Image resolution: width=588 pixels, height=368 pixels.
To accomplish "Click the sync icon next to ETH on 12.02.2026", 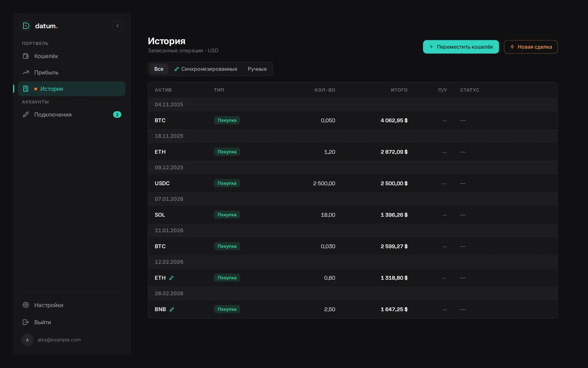I will 171,278.
